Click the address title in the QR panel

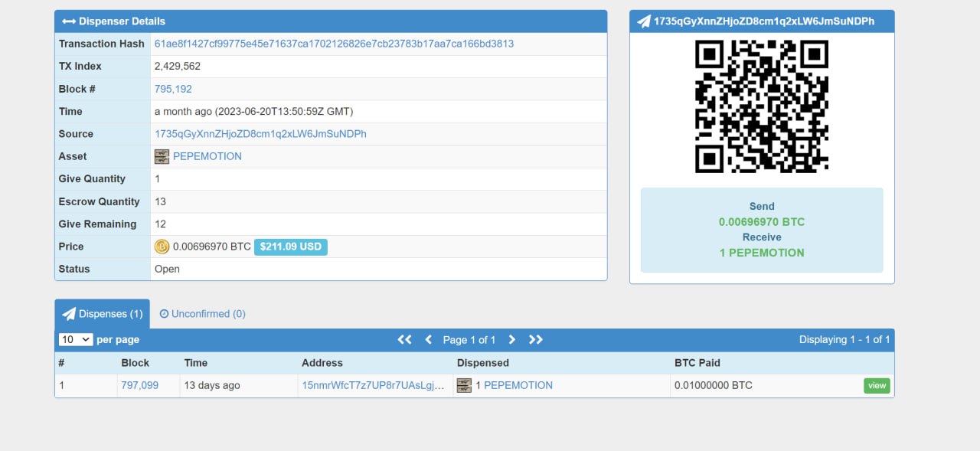tap(764, 21)
